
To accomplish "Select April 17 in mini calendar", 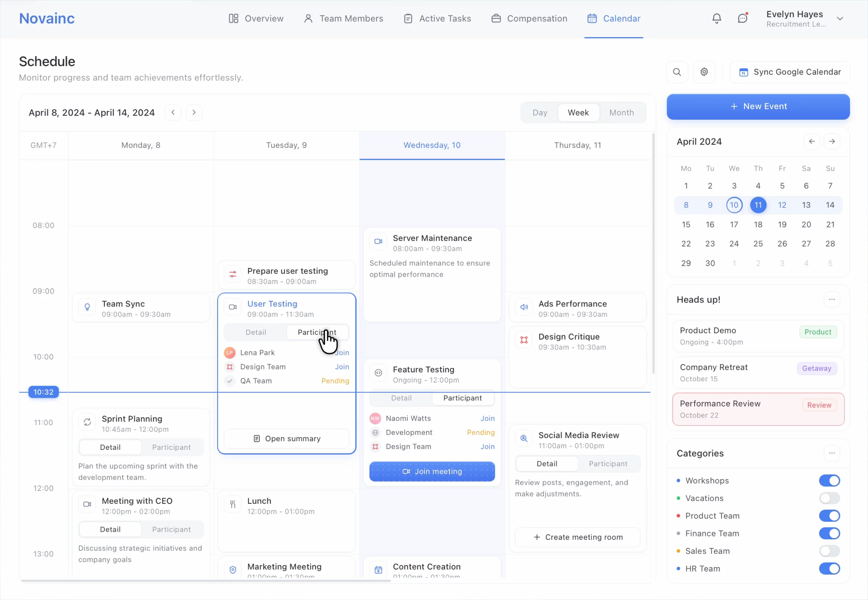I will [x=734, y=224].
